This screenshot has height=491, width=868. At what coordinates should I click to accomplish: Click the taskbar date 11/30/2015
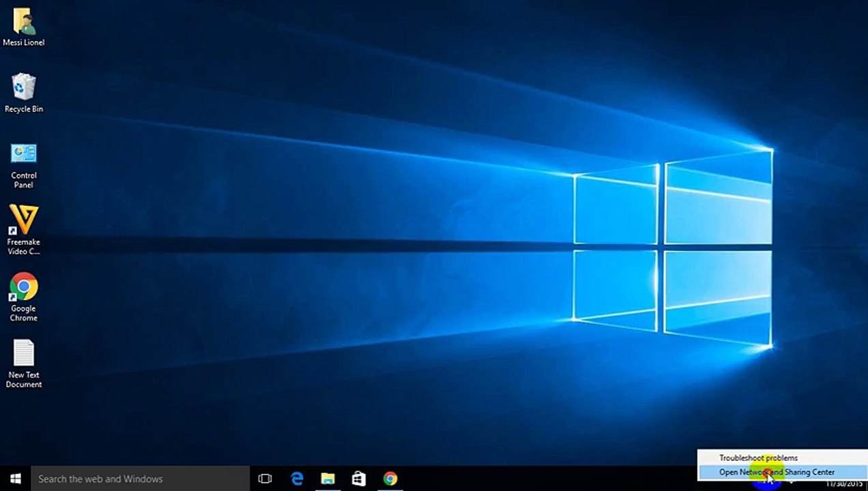pyautogui.click(x=844, y=483)
